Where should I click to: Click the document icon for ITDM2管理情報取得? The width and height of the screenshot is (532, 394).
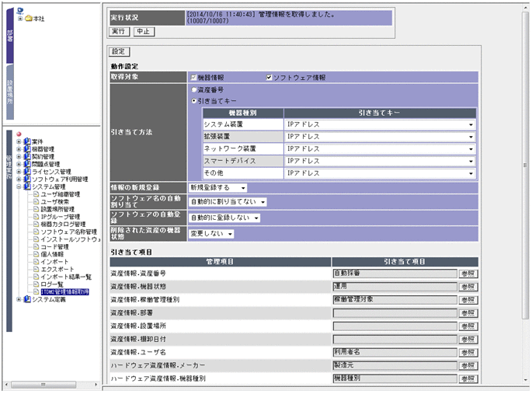tap(36, 292)
